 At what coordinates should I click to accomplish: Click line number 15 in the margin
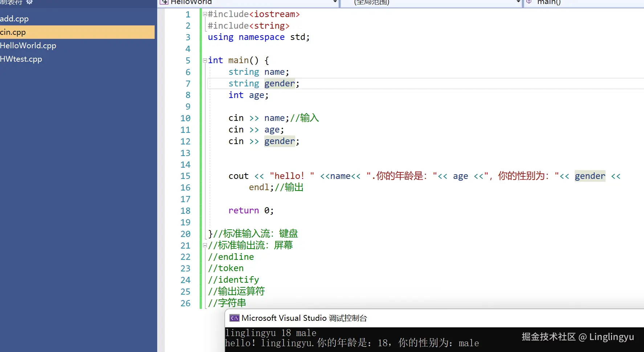[186, 176]
